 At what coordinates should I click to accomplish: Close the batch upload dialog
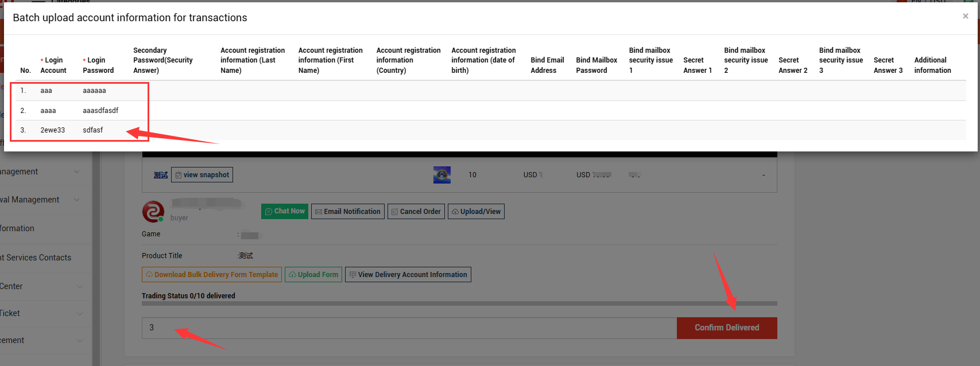tap(965, 16)
